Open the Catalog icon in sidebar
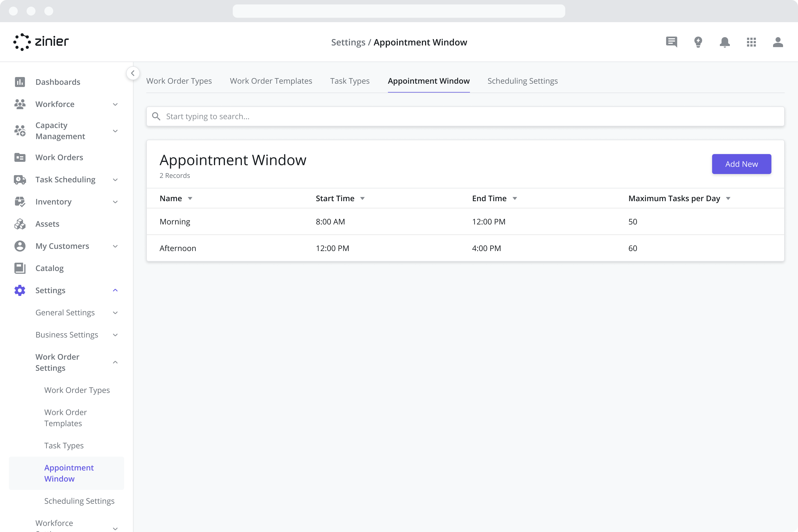Image resolution: width=798 pixels, height=532 pixels. (x=20, y=268)
